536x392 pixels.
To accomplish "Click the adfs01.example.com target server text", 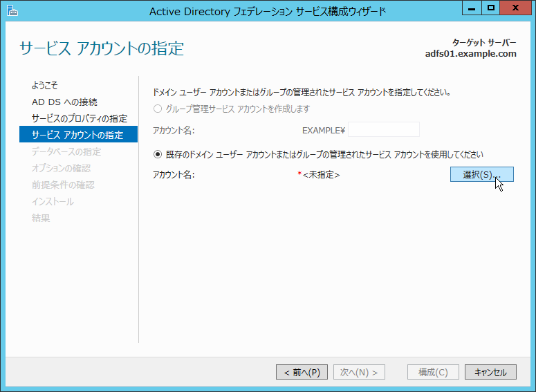I will tap(471, 54).
